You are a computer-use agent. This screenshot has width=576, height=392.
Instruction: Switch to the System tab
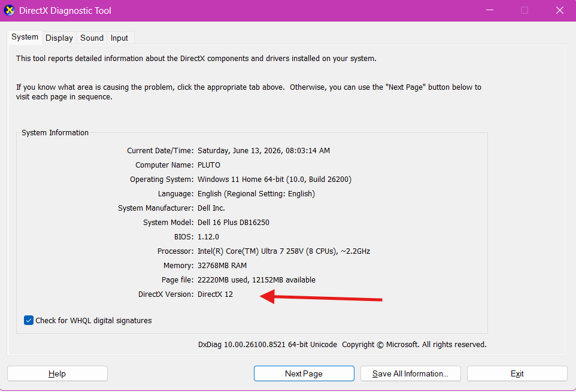tap(25, 37)
